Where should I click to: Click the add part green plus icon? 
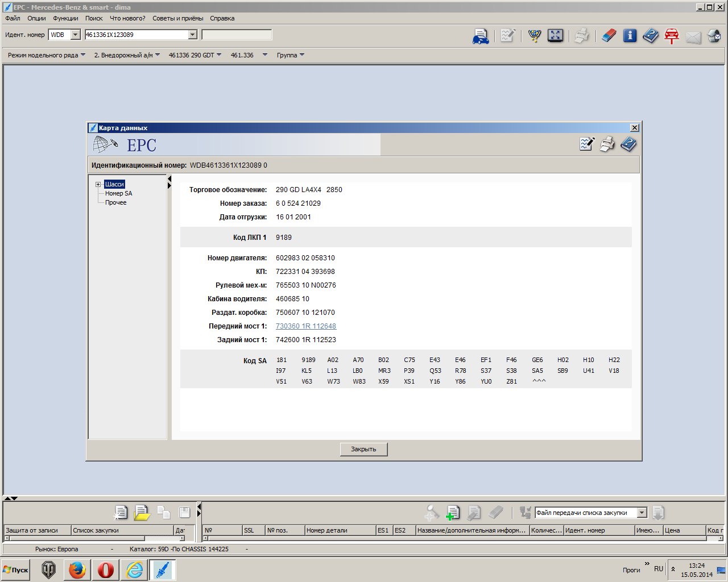tap(453, 513)
